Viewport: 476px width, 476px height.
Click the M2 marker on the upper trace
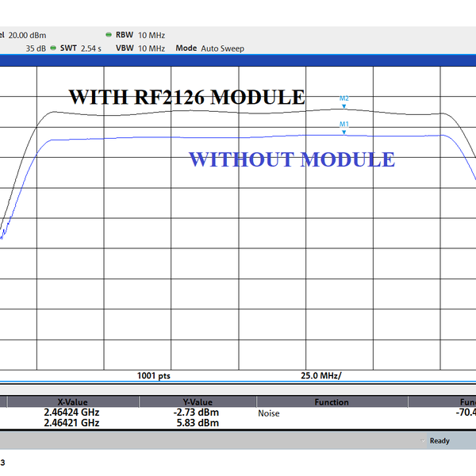point(344,106)
